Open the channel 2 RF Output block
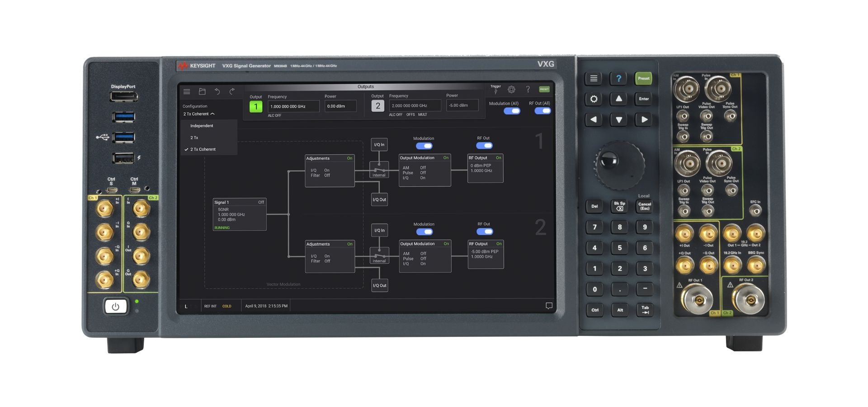 click(486, 255)
